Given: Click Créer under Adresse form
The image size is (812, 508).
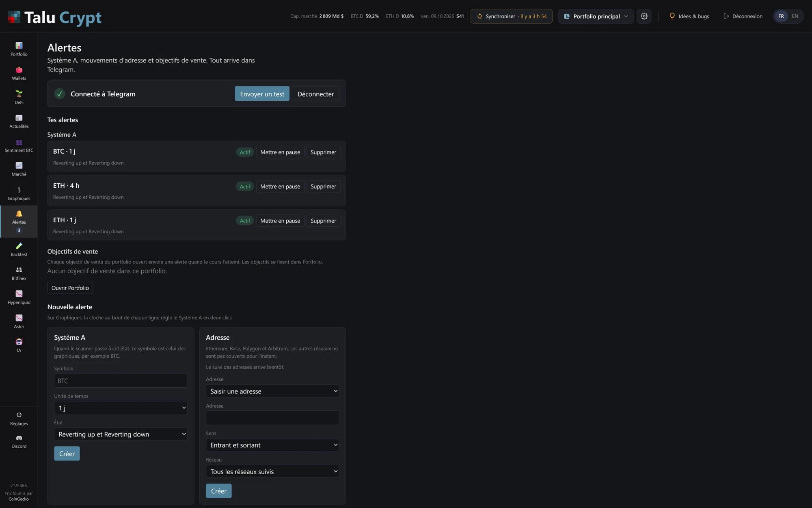Looking at the screenshot, I should pyautogui.click(x=218, y=491).
